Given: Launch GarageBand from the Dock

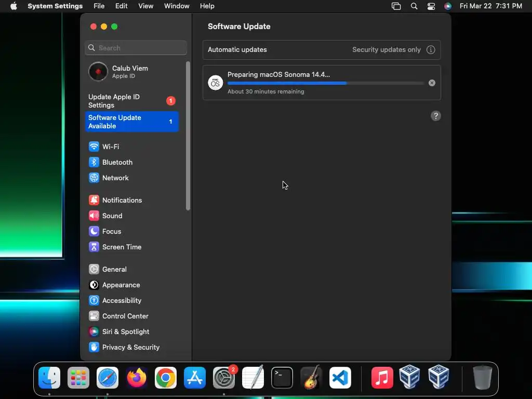Looking at the screenshot, I should (x=311, y=378).
